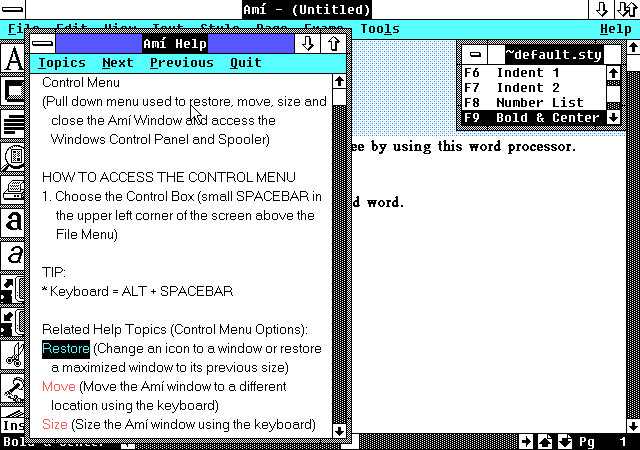Viewport: 640px width, 450px height.
Task: Open Topics in Amí Help
Action: click(x=62, y=63)
